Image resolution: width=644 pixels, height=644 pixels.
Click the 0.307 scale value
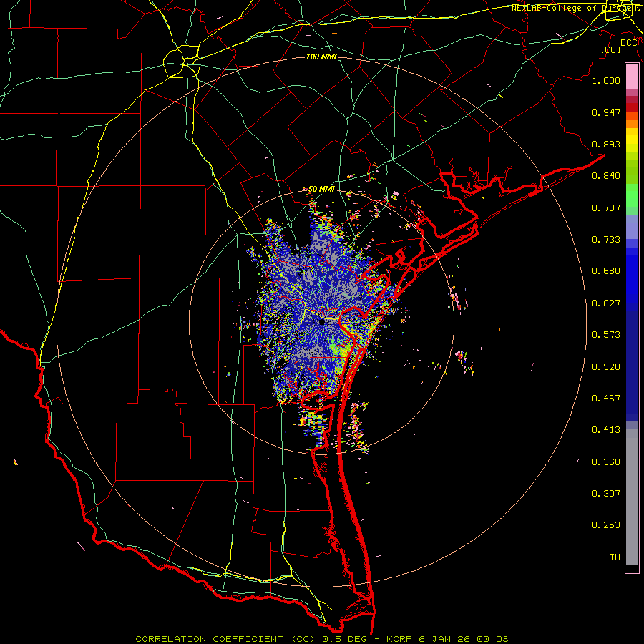point(606,494)
